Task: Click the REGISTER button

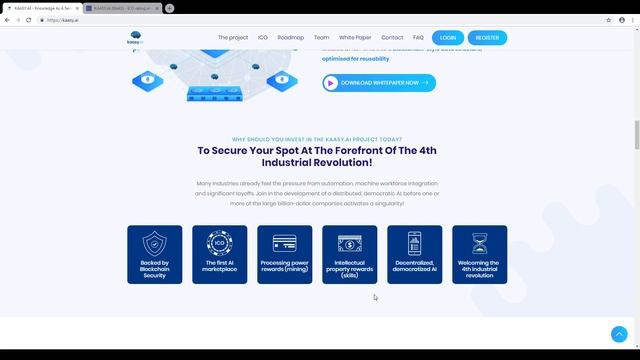Action: pos(487,38)
